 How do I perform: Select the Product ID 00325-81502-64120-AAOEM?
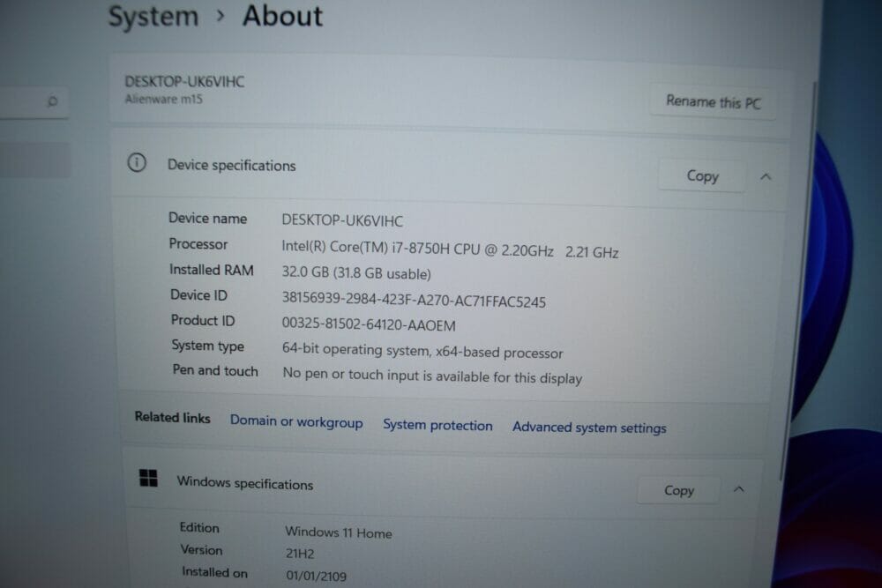point(369,324)
